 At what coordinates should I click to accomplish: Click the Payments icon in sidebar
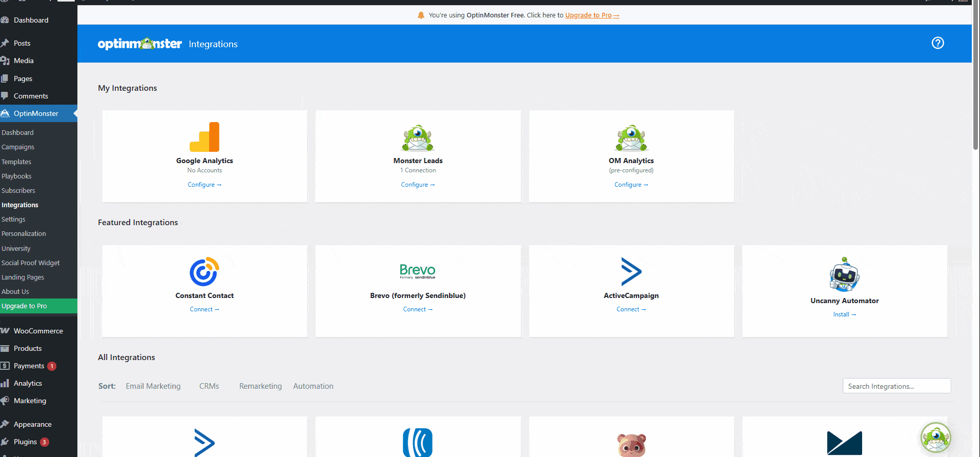point(5,366)
